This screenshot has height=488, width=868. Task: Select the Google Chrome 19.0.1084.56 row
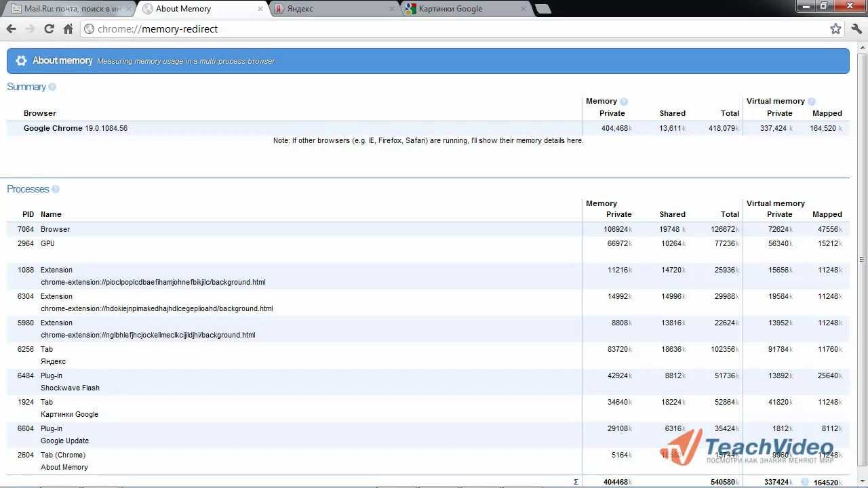coord(428,128)
